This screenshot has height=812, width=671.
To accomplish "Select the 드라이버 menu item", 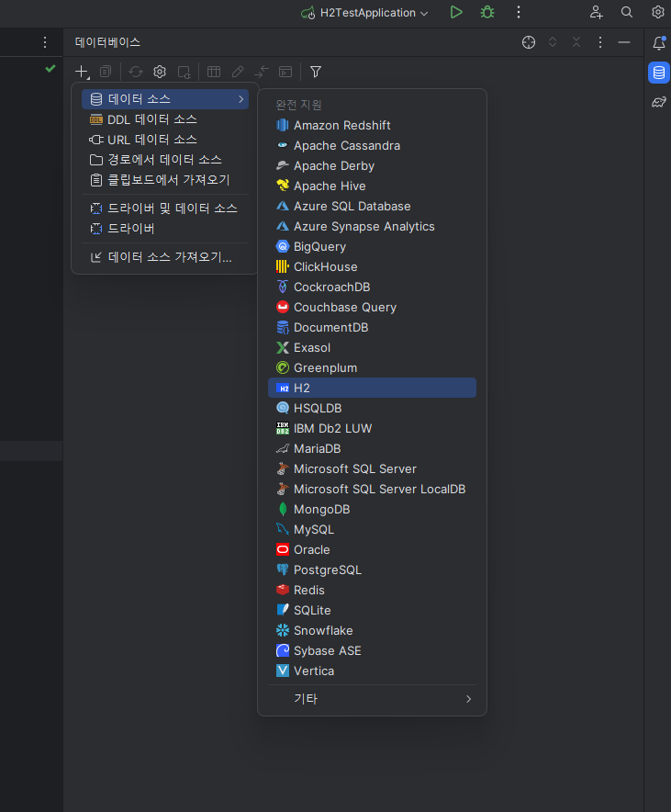I will (x=165, y=229).
